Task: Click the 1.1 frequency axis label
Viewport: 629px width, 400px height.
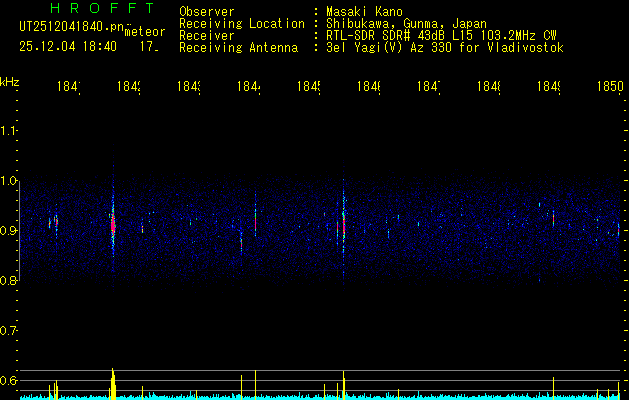Action: [8, 131]
